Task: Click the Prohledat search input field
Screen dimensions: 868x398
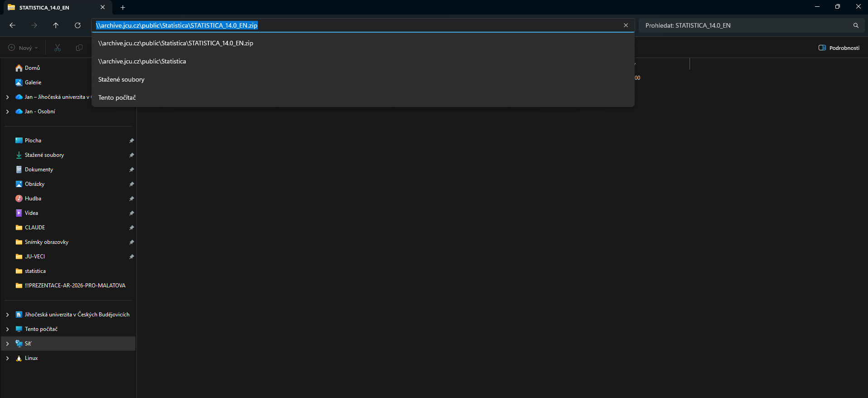Action: click(x=745, y=25)
